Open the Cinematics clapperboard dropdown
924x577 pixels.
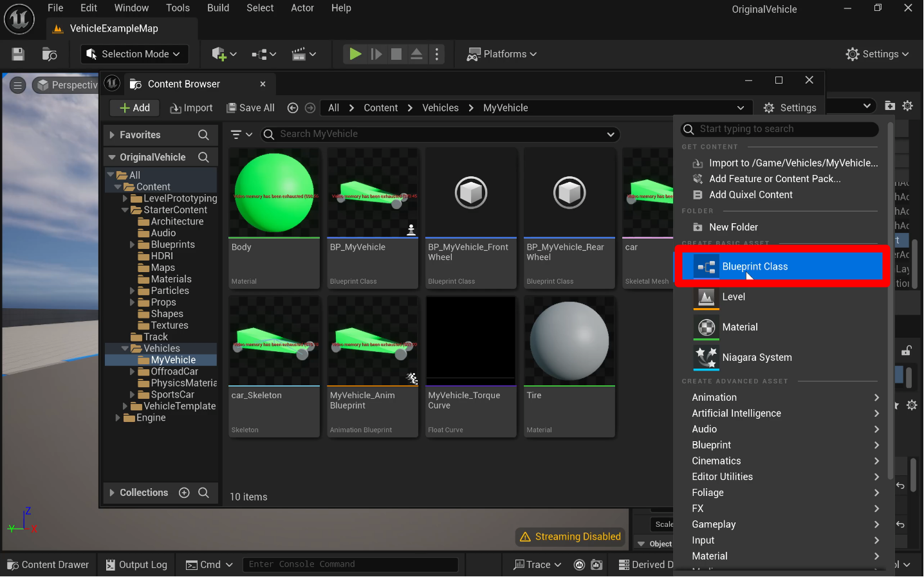click(304, 54)
